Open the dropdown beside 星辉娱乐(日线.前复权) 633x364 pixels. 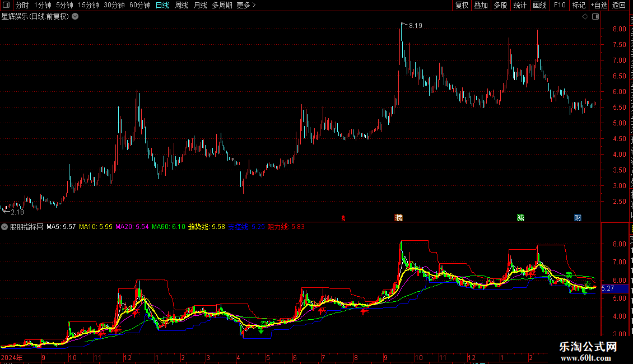tap(75, 17)
